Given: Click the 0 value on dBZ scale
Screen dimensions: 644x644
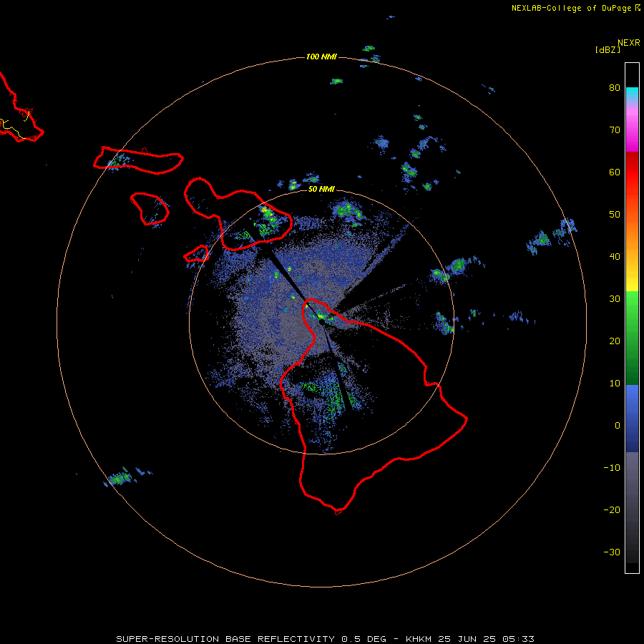Looking at the screenshot, I should click(618, 426).
